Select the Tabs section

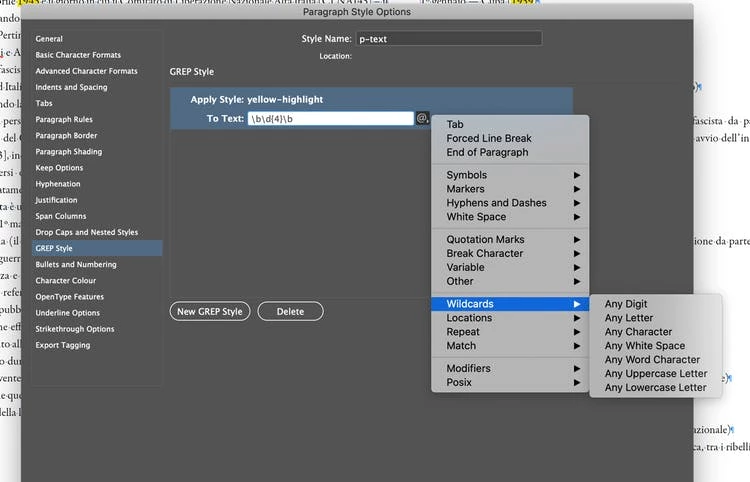coord(44,103)
